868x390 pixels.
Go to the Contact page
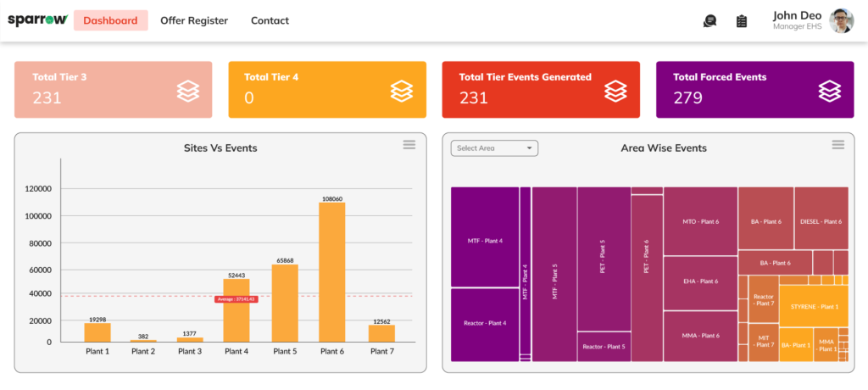(x=270, y=20)
